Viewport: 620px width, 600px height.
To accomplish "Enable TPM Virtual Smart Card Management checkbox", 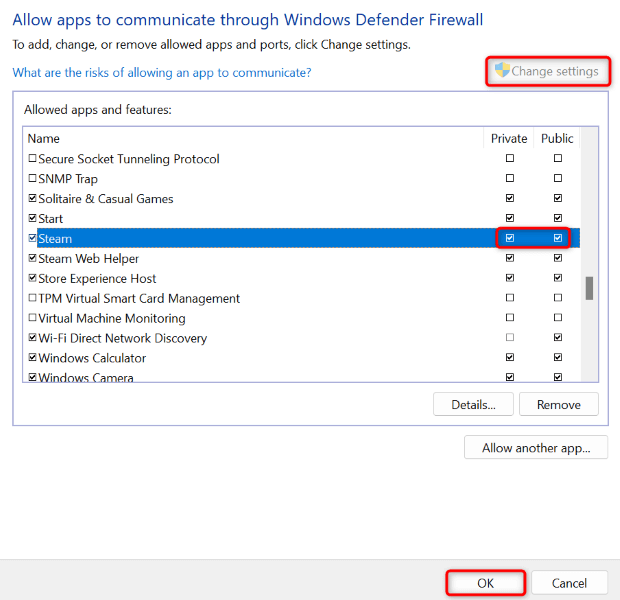I will tap(32, 299).
